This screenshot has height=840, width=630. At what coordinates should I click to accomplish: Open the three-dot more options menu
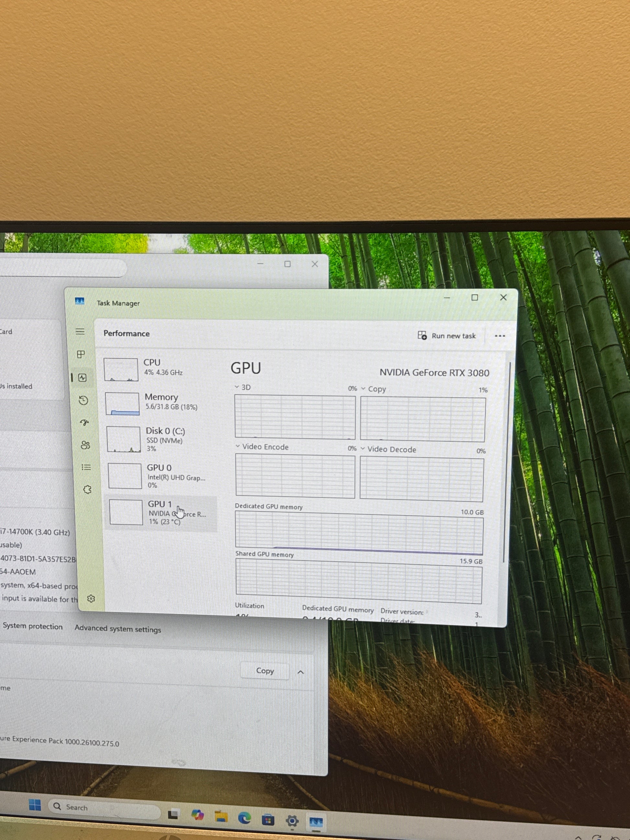click(500, 336)
